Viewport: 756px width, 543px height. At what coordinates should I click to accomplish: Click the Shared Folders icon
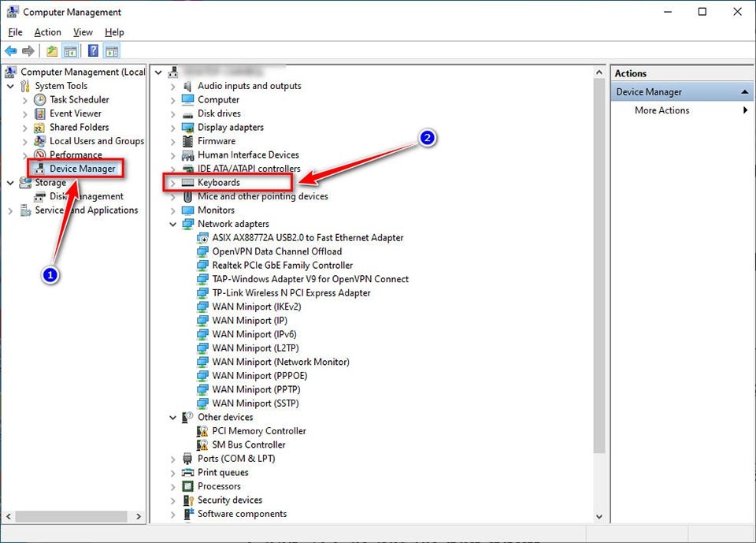(40, 128)
